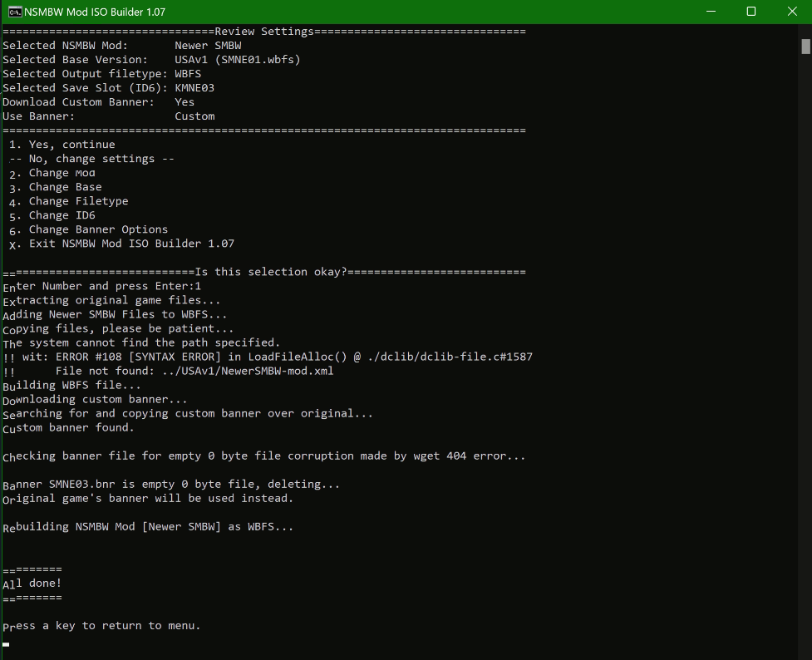The width and height of the screenshot is (812, 660).
Task: Click 'Copying files, please be patient...' line
Action: coord(118,328)
